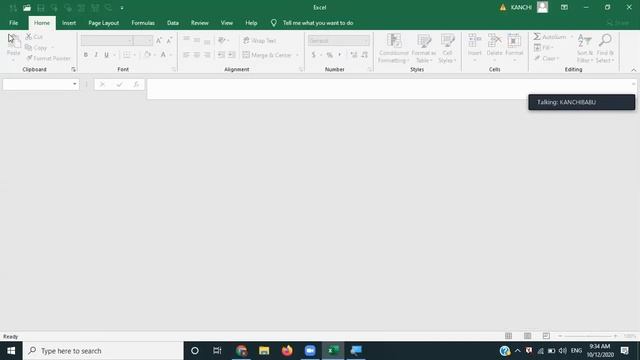Viewport: 640px width, 360px height.
Task: Open Cell Styles gallery
Action: point(447,48)
